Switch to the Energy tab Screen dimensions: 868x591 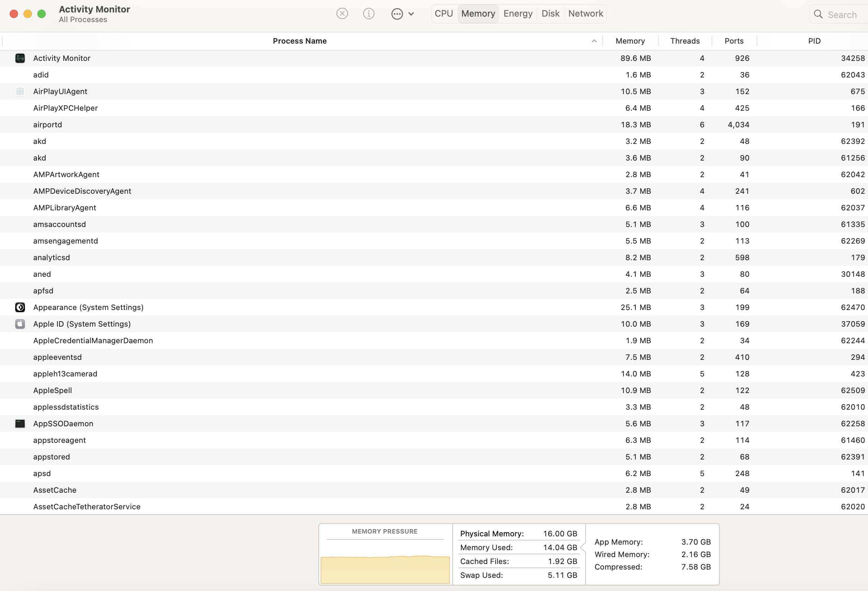pos(518,14)
